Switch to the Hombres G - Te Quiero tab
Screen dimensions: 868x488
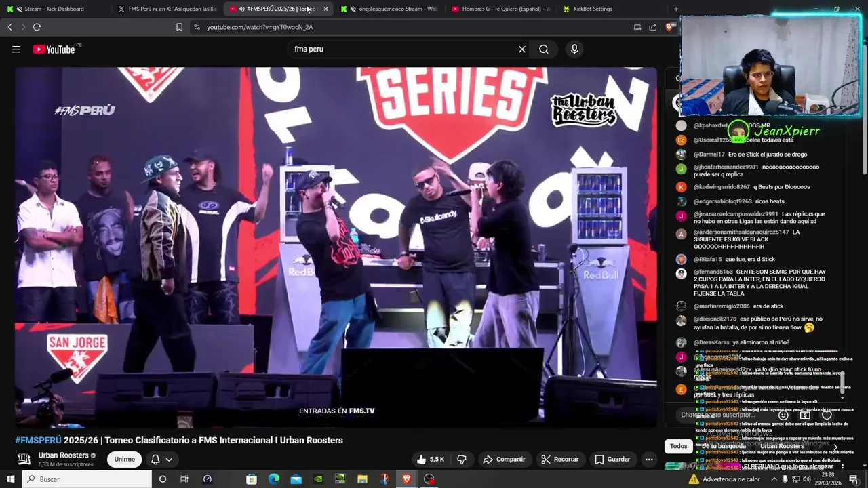(502, 9)
